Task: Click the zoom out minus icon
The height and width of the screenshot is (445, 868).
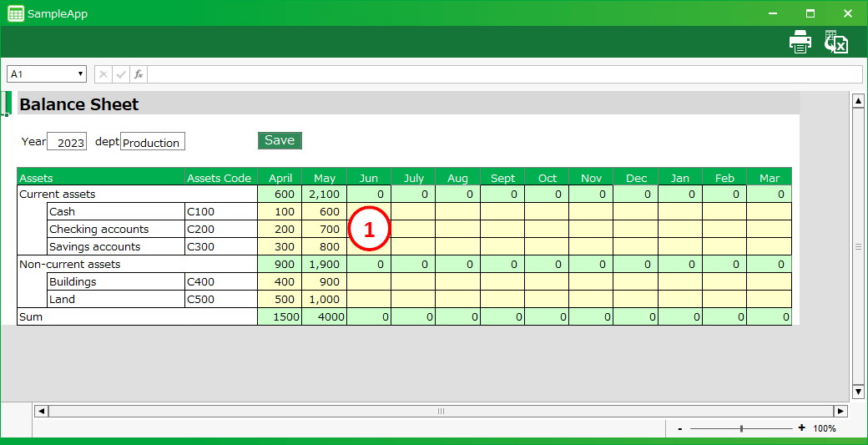Action: pyautogui.click(x=680, y=428)
